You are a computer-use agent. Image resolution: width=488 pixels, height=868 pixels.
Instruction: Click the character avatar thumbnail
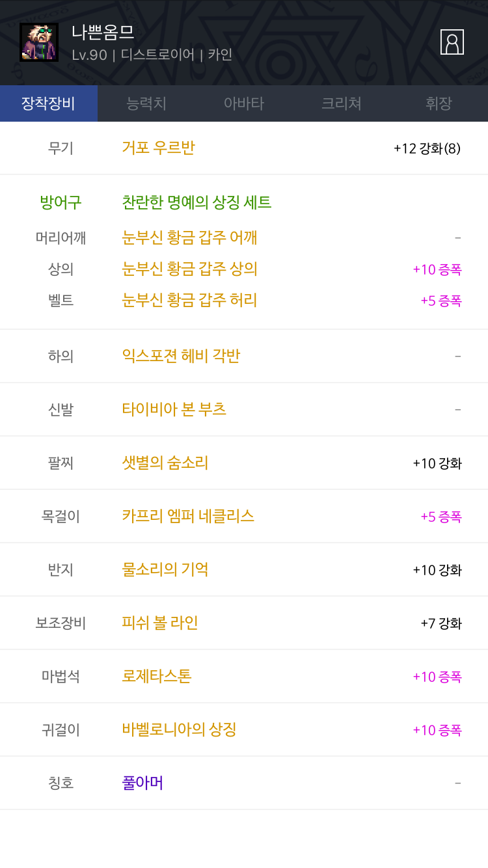39,42
